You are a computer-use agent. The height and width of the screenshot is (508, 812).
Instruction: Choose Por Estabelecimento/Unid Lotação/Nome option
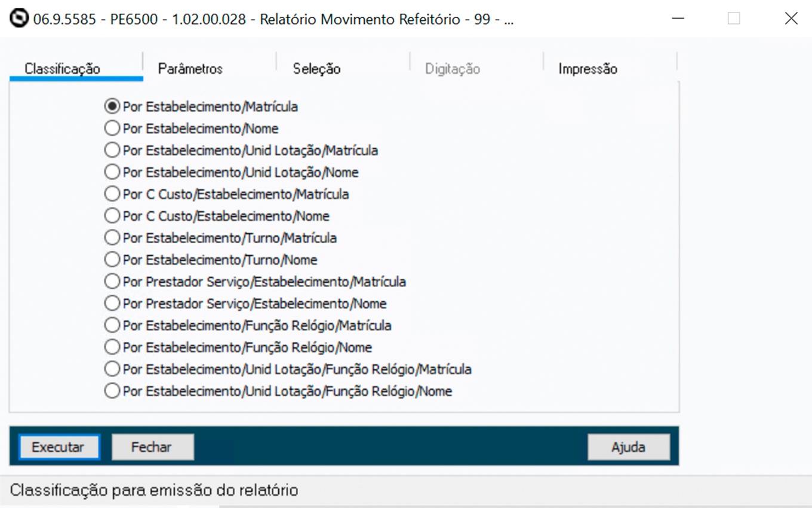[x=112, y=173]
